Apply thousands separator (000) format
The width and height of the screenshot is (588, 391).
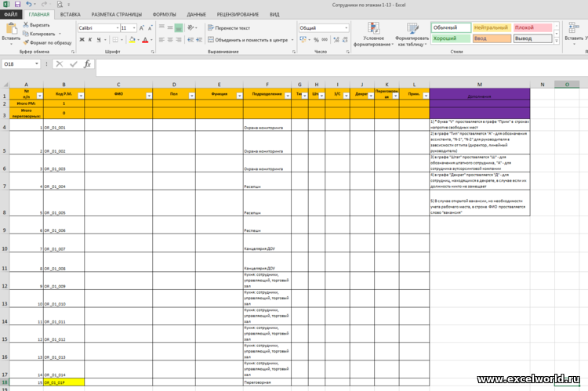coord(325,40)
